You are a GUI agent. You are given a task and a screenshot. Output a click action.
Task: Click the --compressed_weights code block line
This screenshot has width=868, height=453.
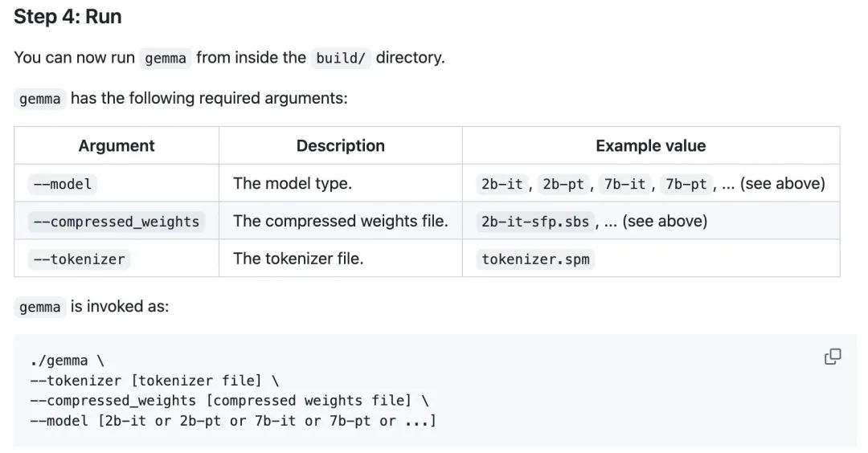pos(229,401)
